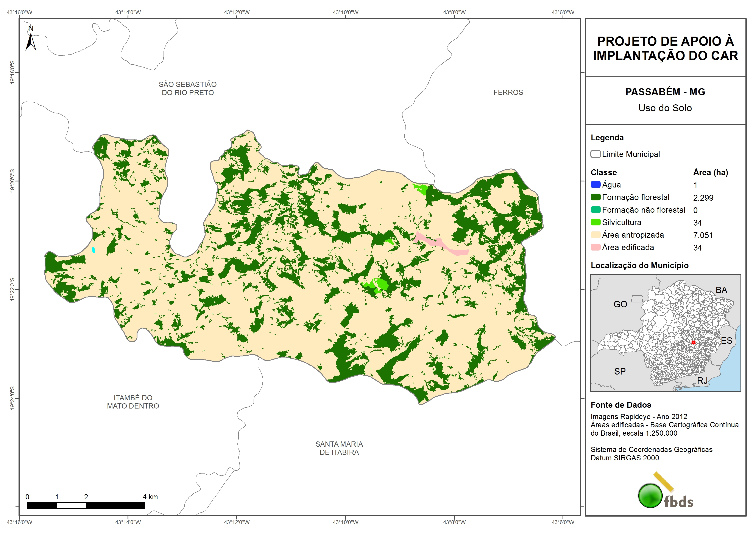
Task: Click the Formação não florestal swatch
Action: 595,210
